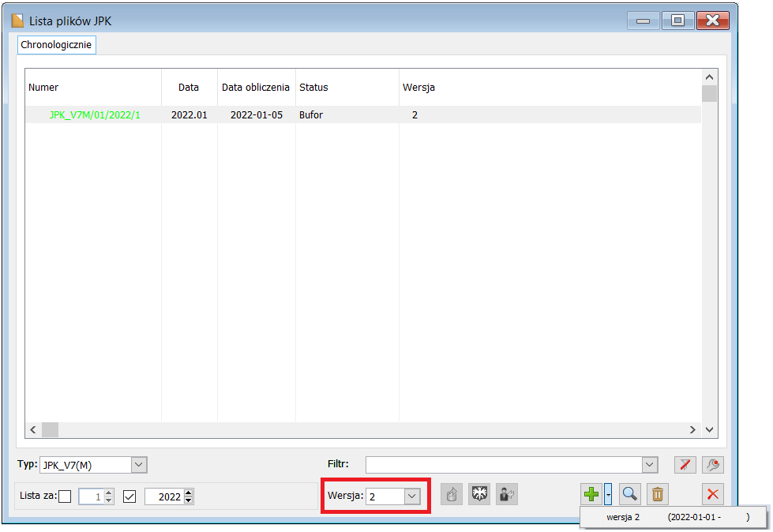Close window with title bar X button
The height and width of the screenshot is (532, 773).
tap(713, 21)
